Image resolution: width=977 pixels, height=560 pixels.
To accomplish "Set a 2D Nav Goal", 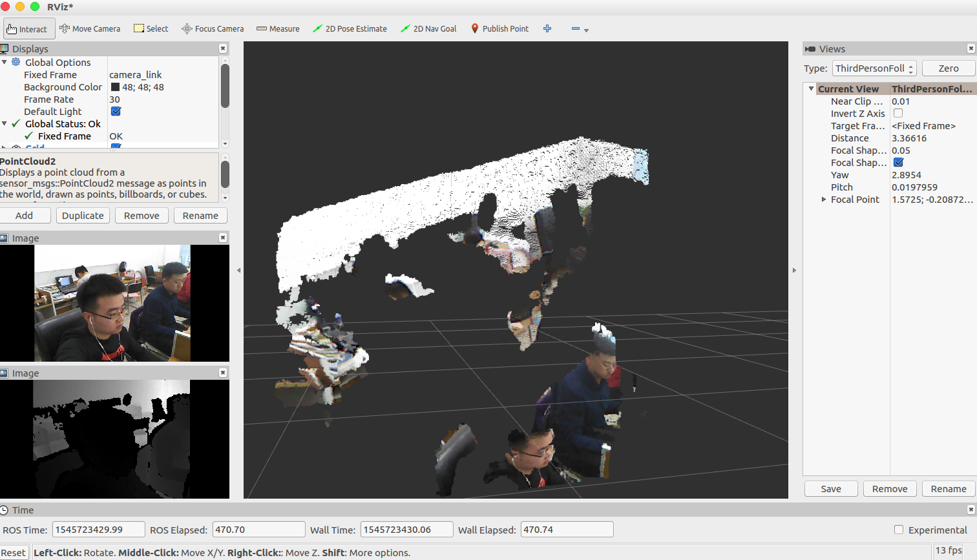I will pos(428,28).
